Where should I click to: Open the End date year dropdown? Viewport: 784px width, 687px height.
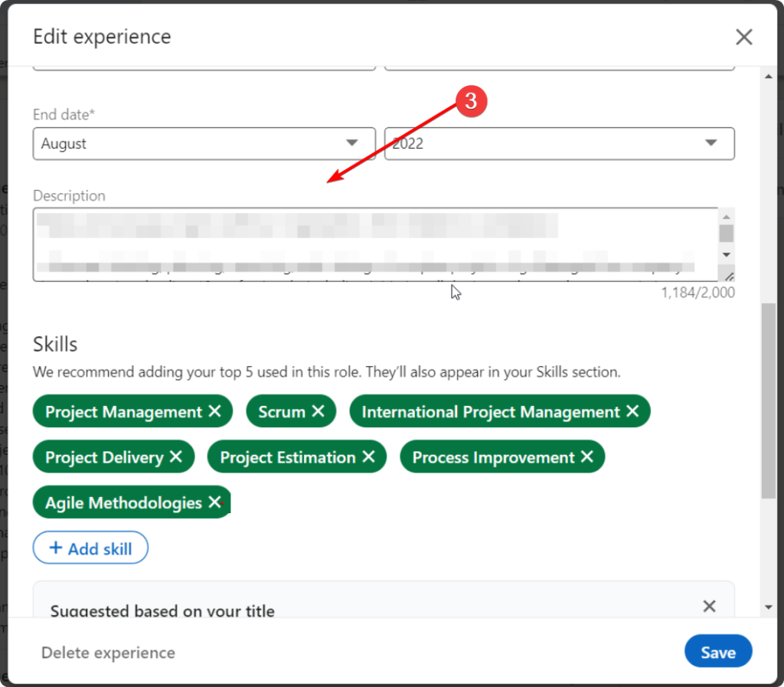[x=559, y=143]
